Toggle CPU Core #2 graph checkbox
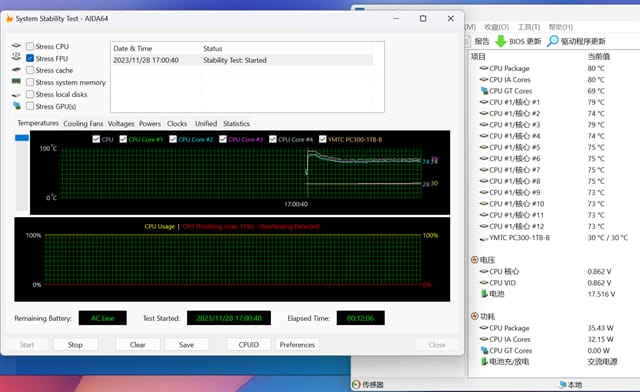Viewport: 640px width, 392px height. pos(173,139)
